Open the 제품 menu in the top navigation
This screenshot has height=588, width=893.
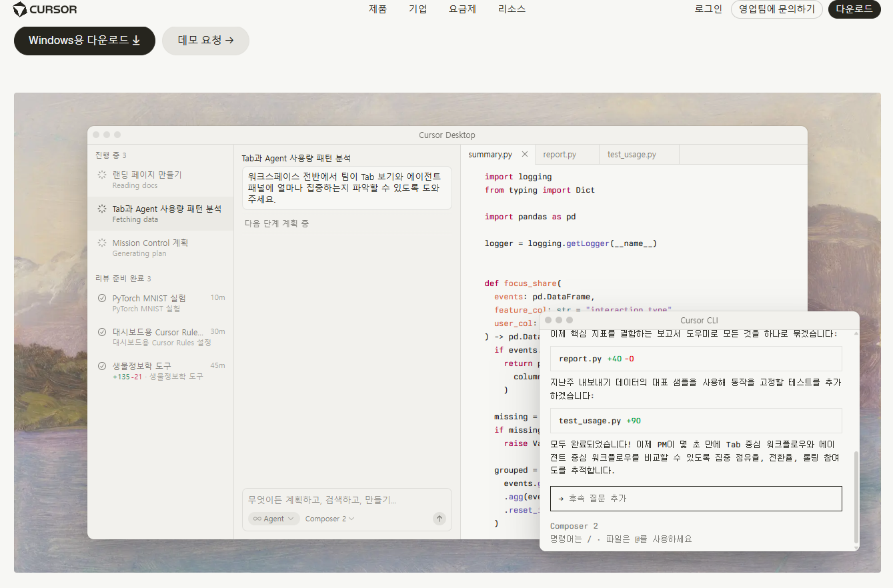[x=377, y=9]
